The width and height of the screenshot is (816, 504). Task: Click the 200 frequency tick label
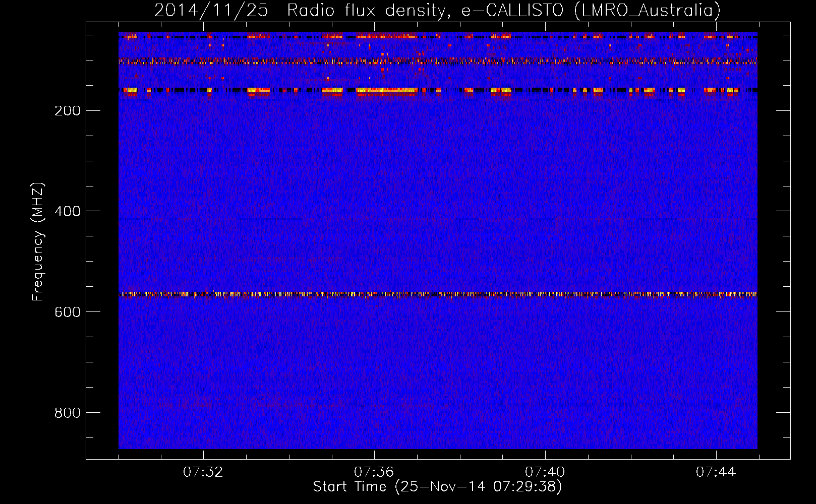point(68,111)
